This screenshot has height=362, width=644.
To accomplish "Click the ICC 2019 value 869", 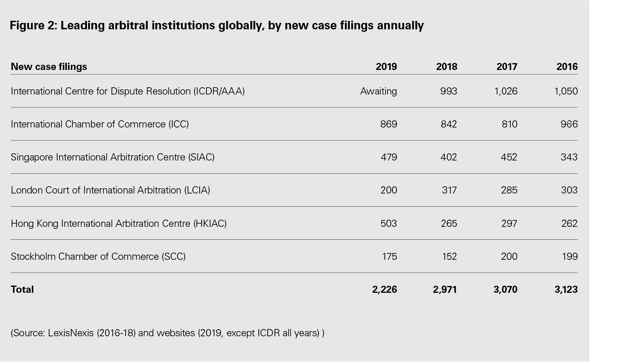I will 388,124.
